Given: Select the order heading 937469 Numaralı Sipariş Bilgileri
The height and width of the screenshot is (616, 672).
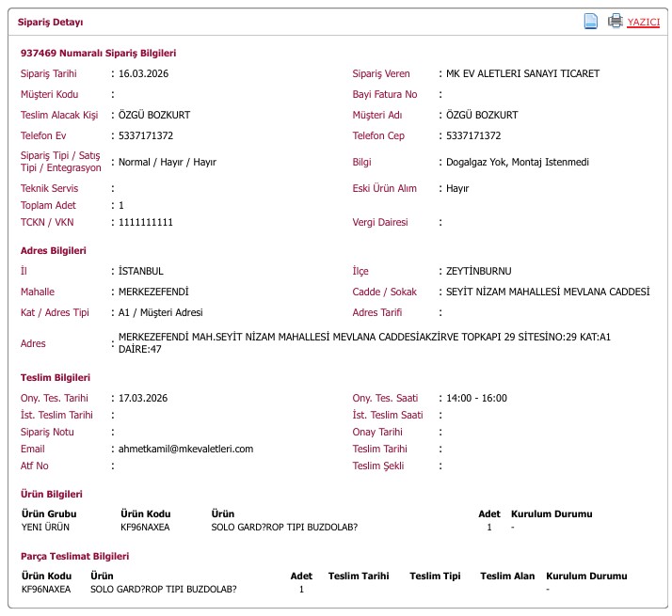Looking at the screenshot, I should pos(98,53).
